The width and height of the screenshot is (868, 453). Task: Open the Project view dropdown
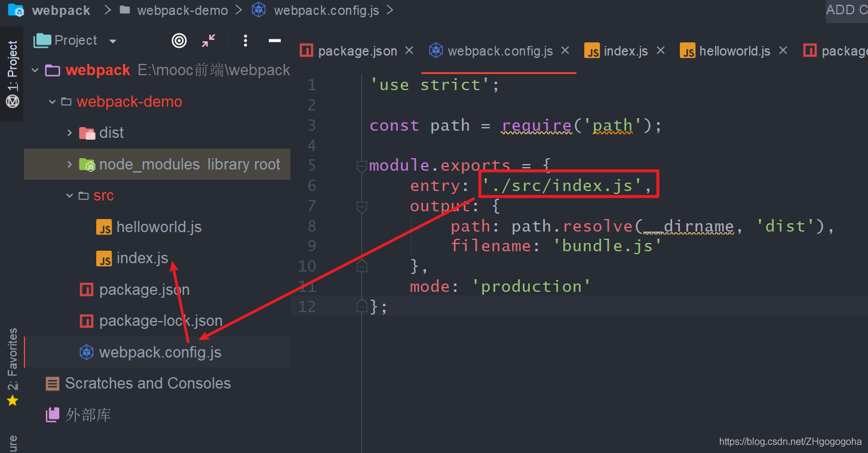tap(113, 41)
